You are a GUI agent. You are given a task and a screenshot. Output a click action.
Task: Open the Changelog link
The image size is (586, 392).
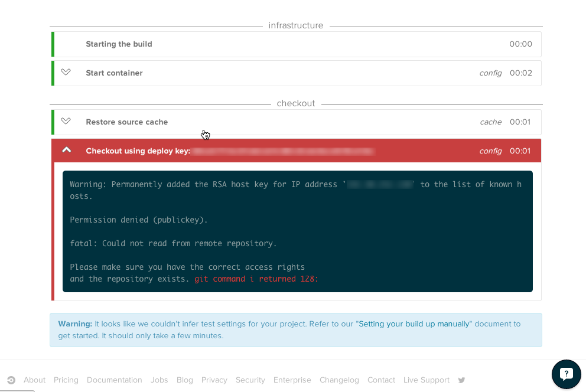(339, 380)
